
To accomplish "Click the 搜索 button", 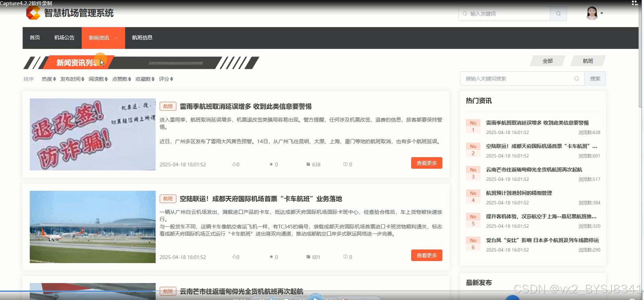I will 595,78.
